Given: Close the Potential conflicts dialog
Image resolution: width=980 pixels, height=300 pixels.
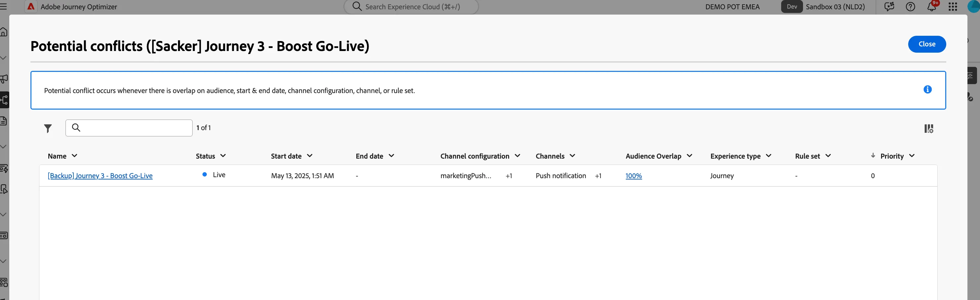Looking at the screenshot, I should tap(927, 44).
